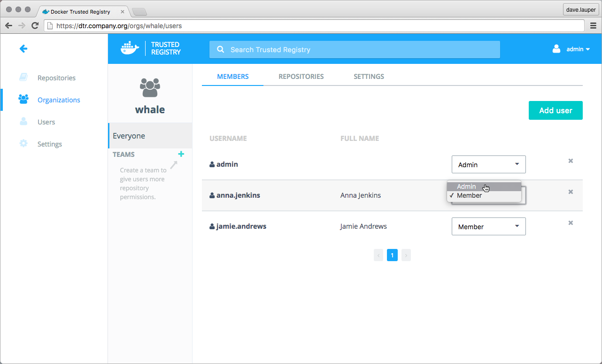Switch to the Repositories tab
Screen dimensions: 602x364
click(301, 77)
